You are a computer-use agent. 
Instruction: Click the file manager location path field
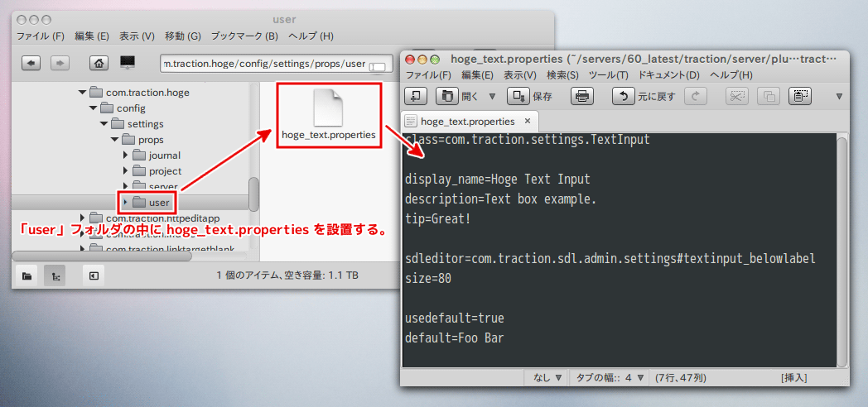click(x=276, y=64)
